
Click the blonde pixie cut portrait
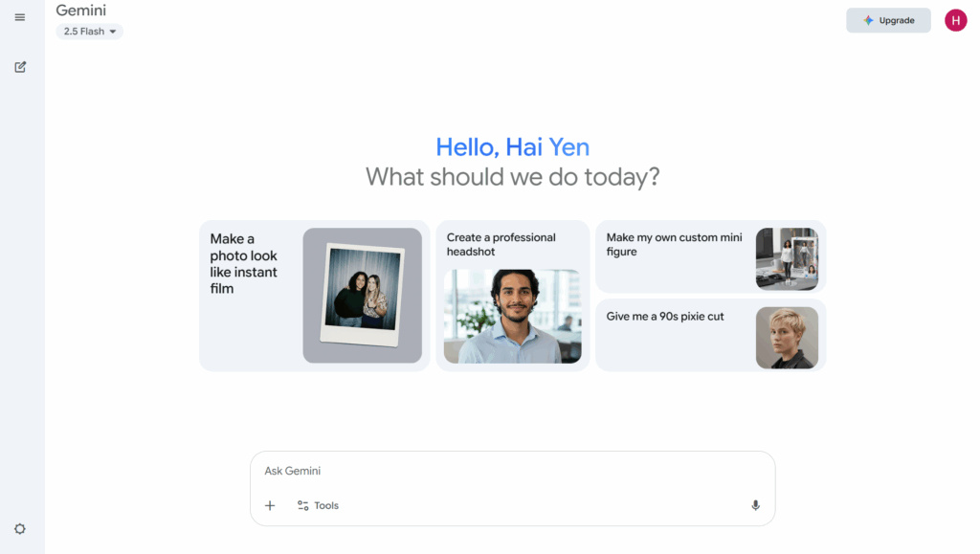(x=787, y=337)
